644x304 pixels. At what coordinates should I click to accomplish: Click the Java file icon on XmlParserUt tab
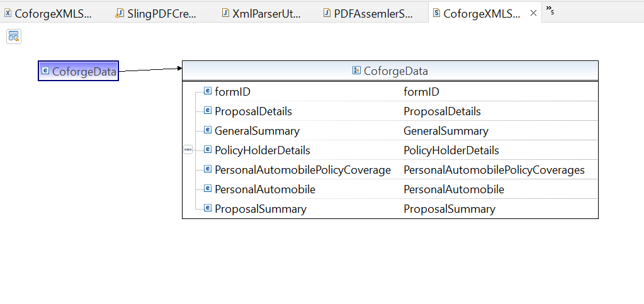[225, 13]
